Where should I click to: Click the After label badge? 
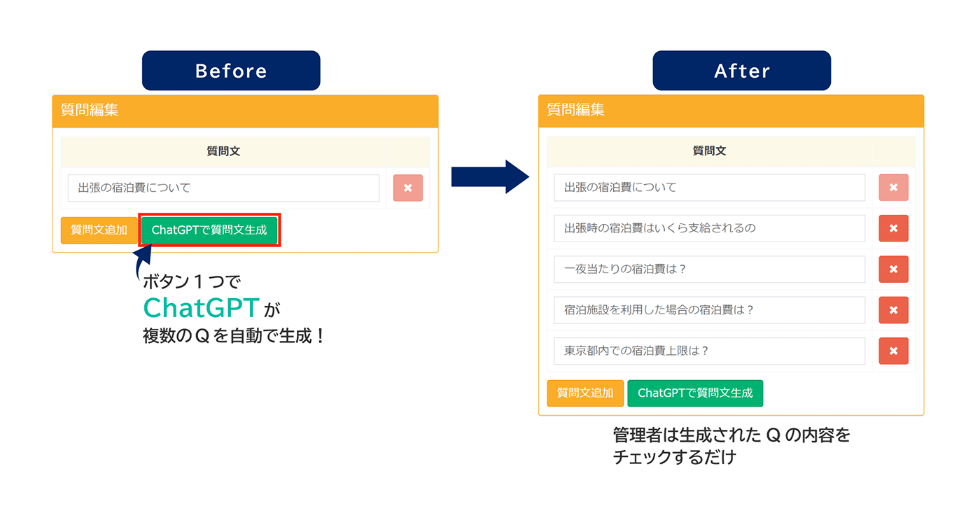742,71
